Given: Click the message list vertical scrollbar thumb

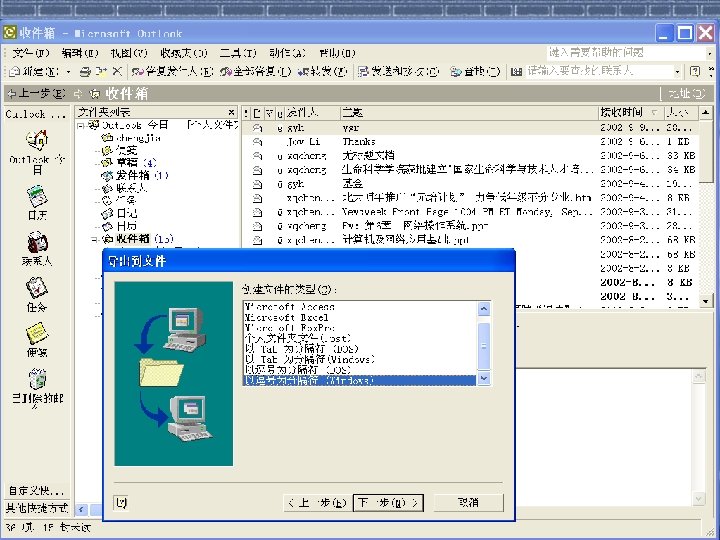Looking at the screenshot, I should pos(705,152).
